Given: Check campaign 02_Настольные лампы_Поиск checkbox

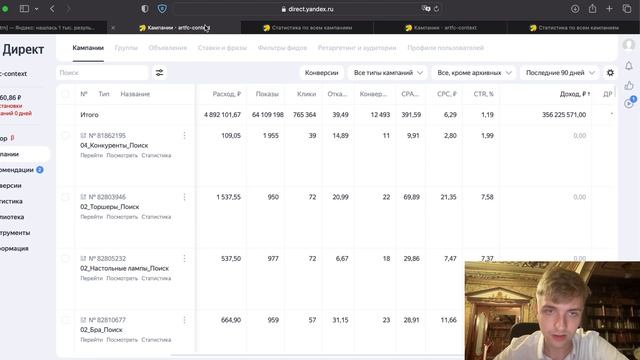Looking at the screenshot, I should tap(65, 259).
